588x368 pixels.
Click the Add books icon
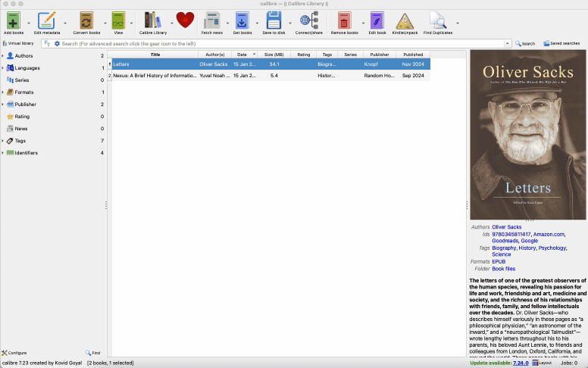pos(13,20)
